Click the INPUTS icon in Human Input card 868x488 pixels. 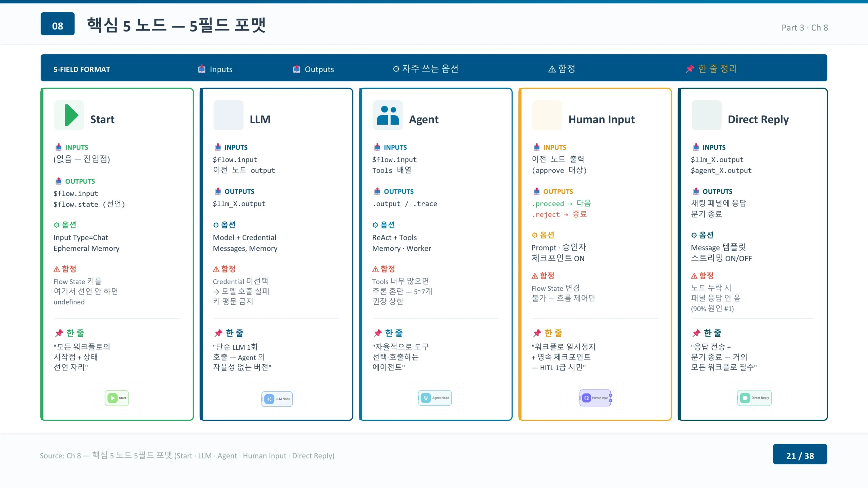[537, 147]
